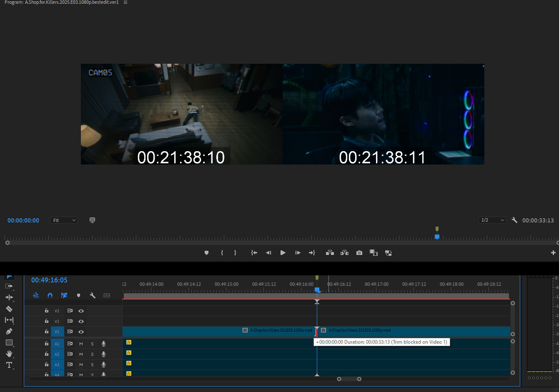Open the Program Monitor button editor plus
Screen dimensions: 559x392
pyautogui.click(x=553, y=253)
